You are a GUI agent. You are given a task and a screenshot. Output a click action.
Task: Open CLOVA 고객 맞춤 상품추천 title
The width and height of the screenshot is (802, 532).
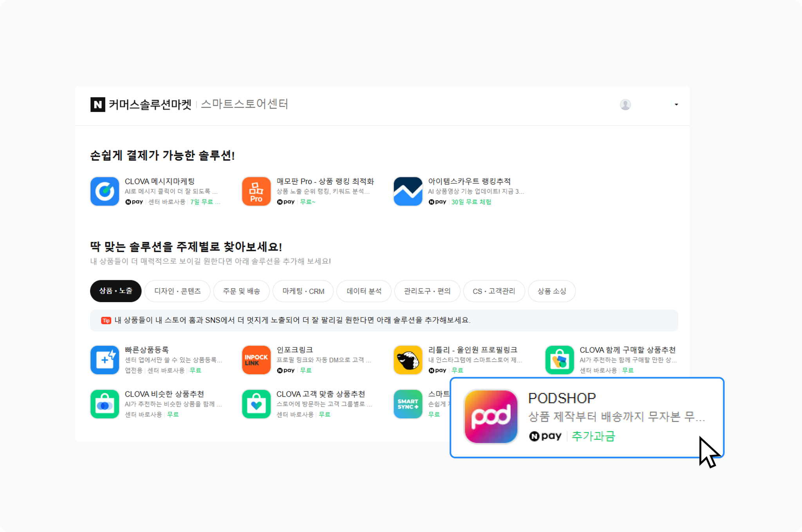point(320,394)
